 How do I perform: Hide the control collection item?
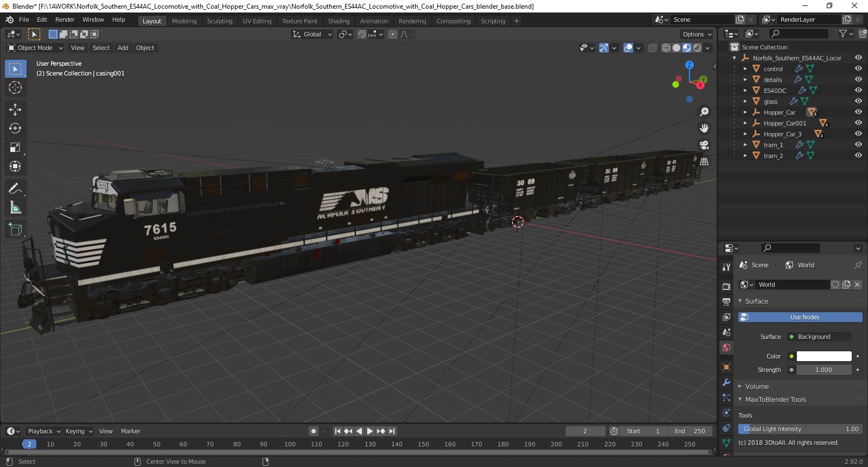(x=858, y=68)
